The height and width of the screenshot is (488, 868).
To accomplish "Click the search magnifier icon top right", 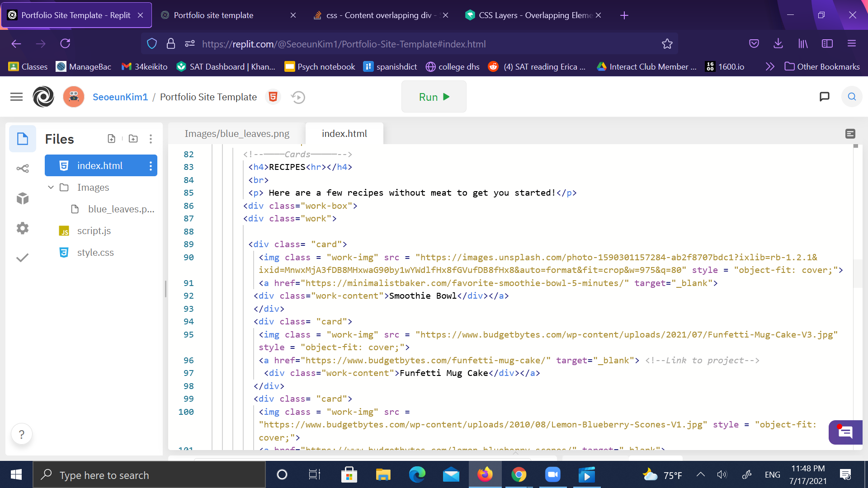I will tap(852, 97).
